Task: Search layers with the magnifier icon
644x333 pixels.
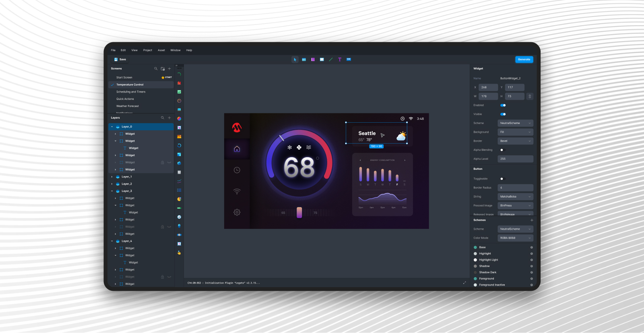Action: [163, 118]
